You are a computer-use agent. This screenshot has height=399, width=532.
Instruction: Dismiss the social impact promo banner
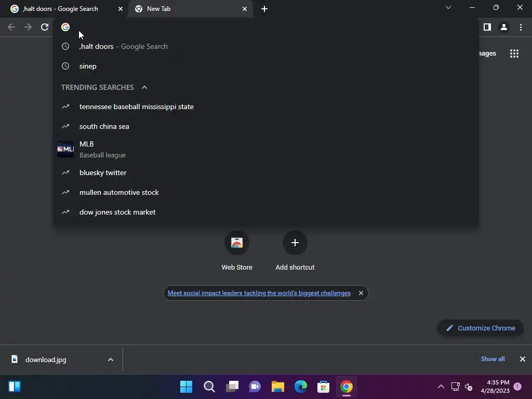[x=361, y=293]
